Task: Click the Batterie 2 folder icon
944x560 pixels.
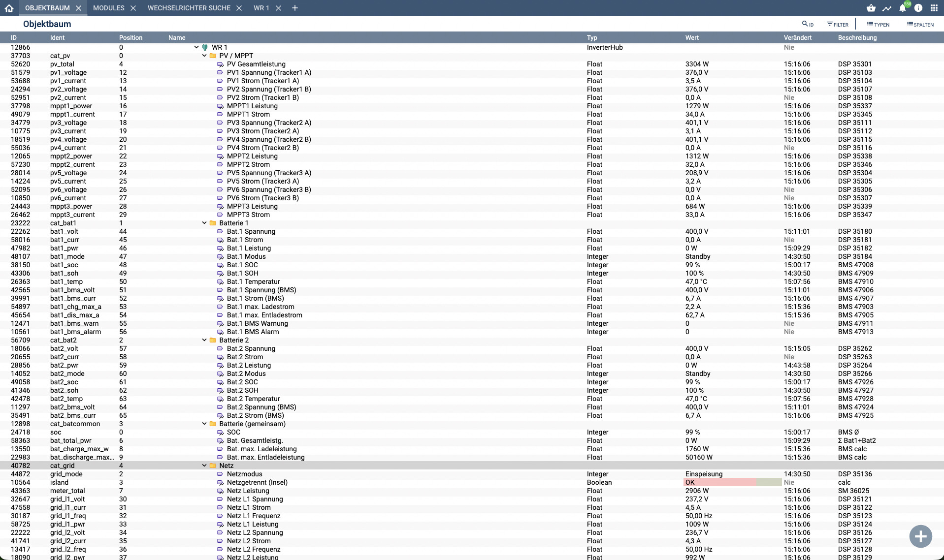Action: (x=213, y=340)
